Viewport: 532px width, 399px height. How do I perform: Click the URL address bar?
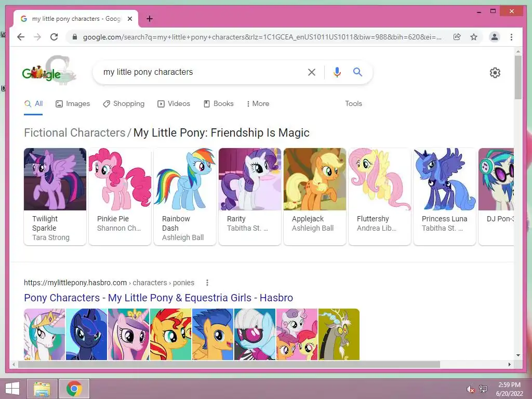pos(262,37)
